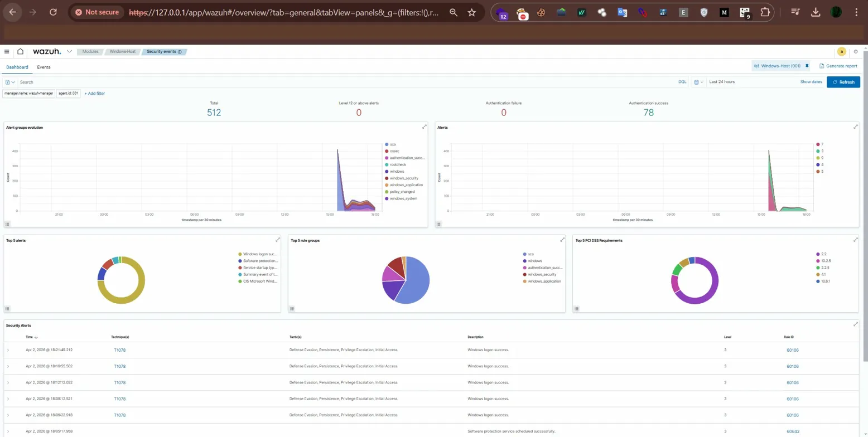868x437 pixels.
Task: Open the hamburger navigation menu
Action: 7,52
